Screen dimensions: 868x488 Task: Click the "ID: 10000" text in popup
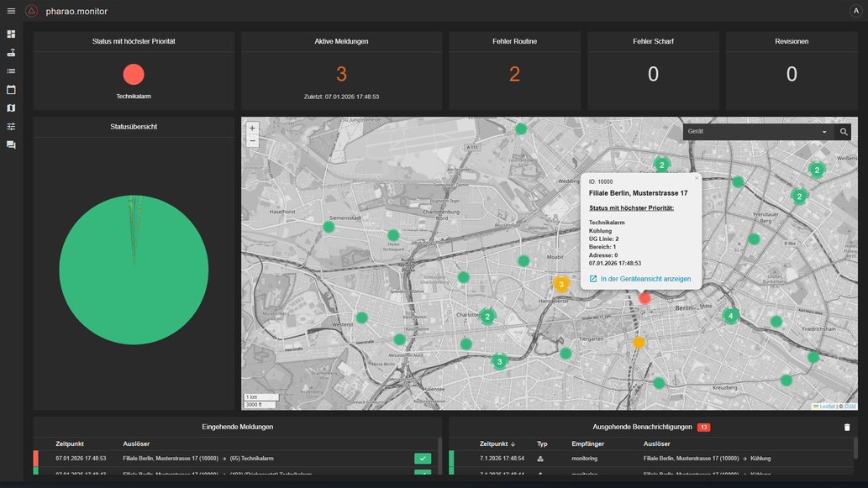point(601,181)
